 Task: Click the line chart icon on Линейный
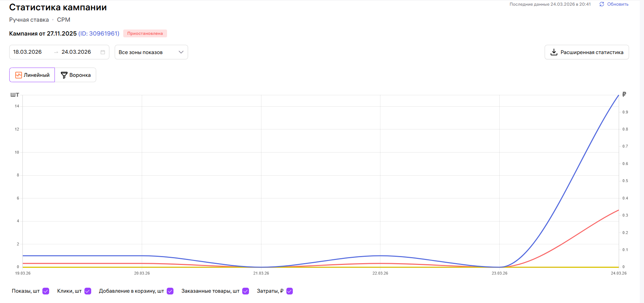[19, 75]
